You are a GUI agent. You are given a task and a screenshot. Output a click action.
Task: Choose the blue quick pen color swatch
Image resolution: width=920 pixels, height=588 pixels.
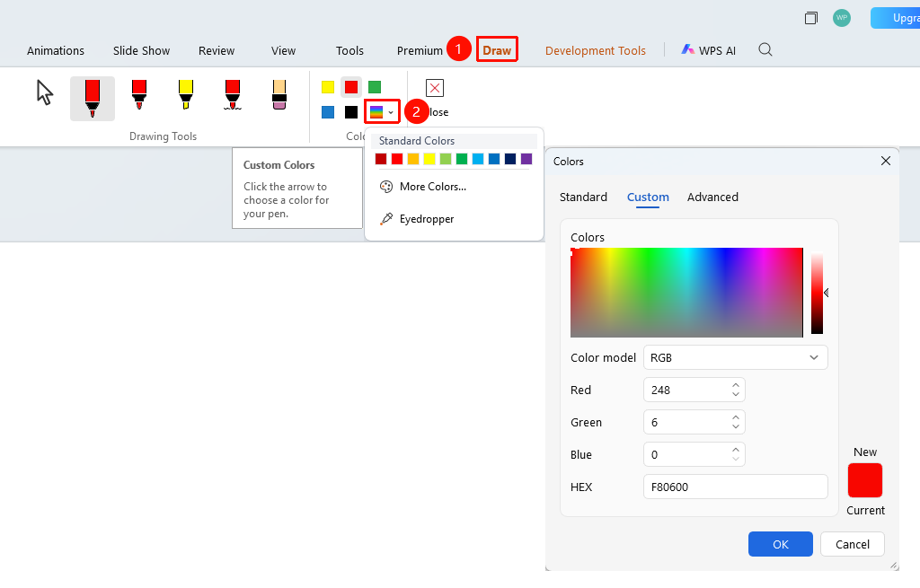tap(328, 112)
